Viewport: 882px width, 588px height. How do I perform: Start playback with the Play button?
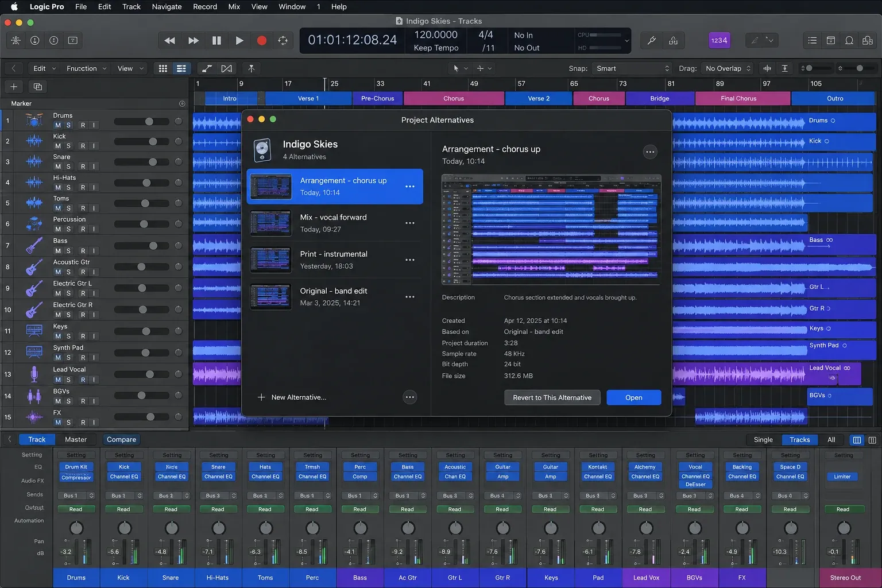[x=239, y=40]
